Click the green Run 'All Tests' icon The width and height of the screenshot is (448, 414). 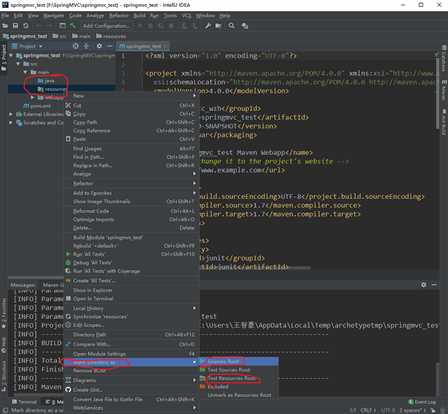(x=68, y=254)
